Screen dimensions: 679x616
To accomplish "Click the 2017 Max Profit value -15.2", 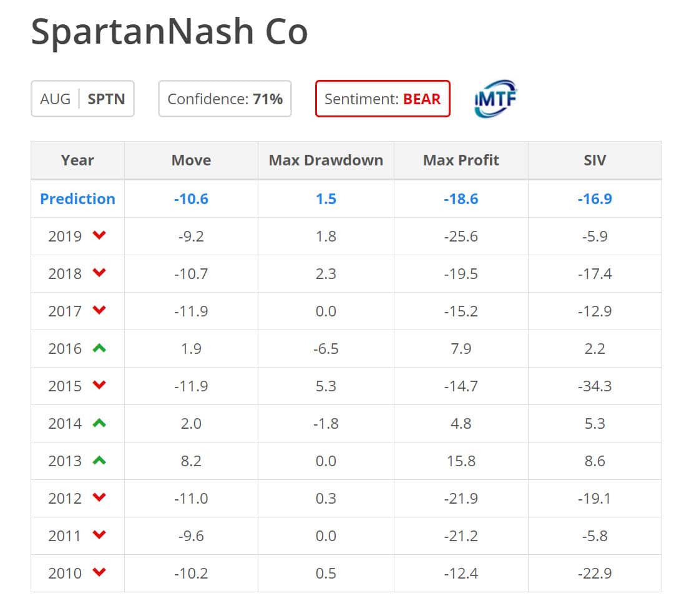I will [x=461, y=311].
